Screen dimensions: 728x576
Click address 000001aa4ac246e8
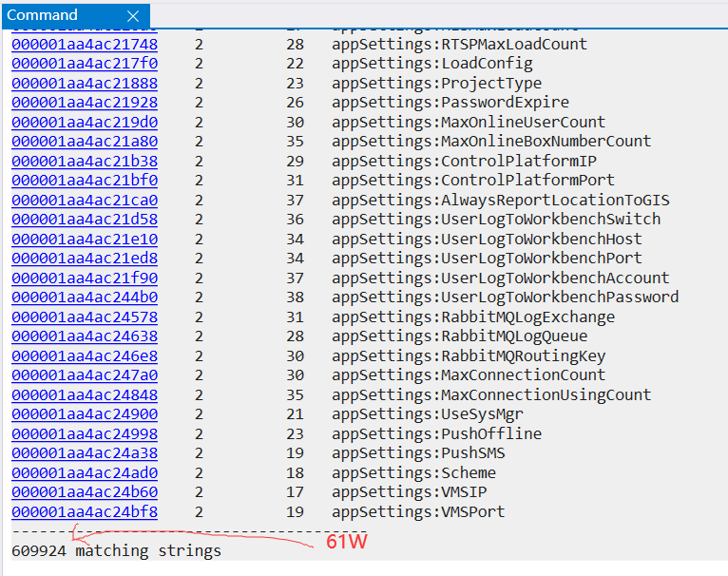pyautogui.click(x=85, y=356)
